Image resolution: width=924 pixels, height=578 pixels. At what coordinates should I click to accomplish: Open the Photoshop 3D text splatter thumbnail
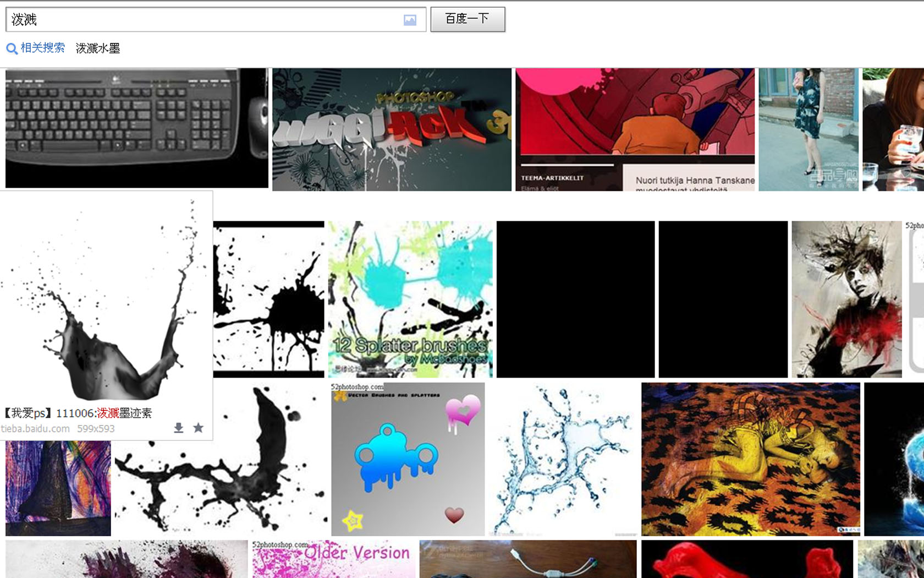pos(392,129)
